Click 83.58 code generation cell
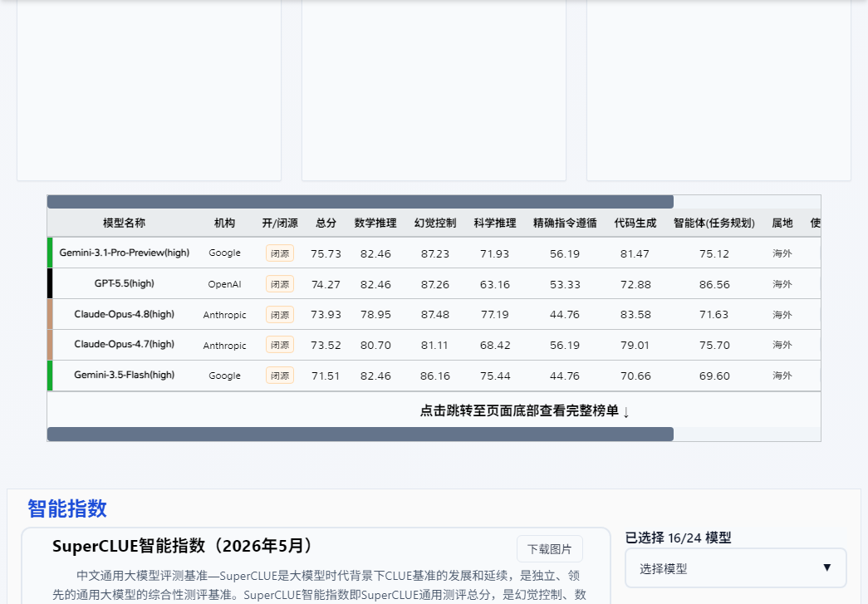 (x=635, y=314)
